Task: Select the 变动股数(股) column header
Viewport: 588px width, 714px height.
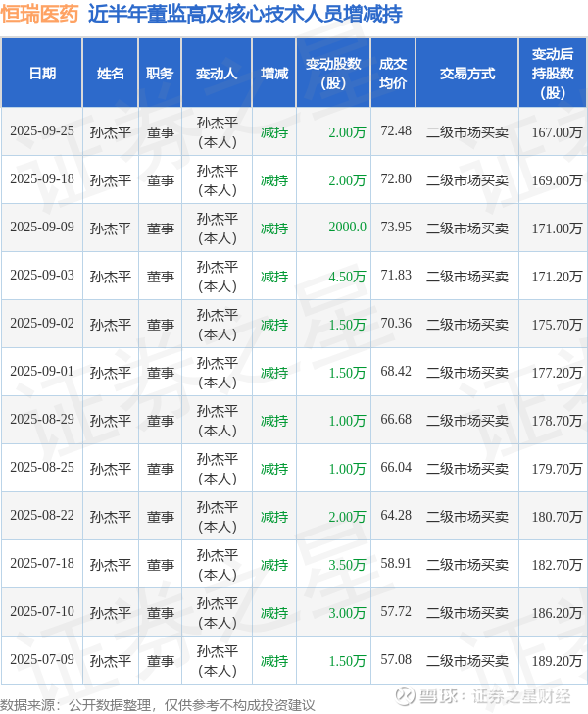Action: 333,74
